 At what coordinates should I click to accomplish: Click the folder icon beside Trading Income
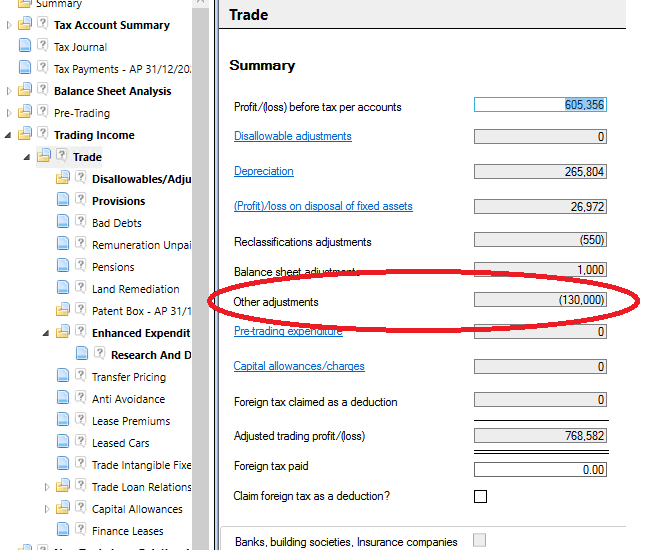point(24,133)
